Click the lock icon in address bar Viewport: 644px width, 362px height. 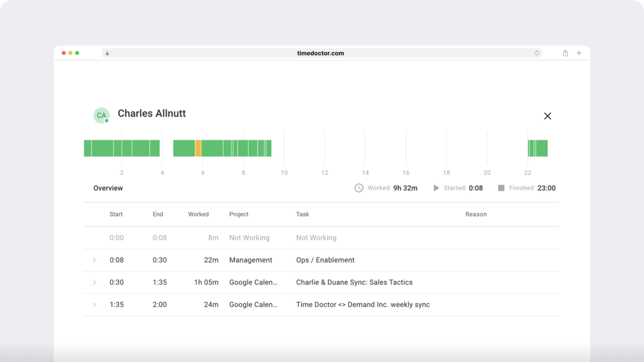[107, 53]
